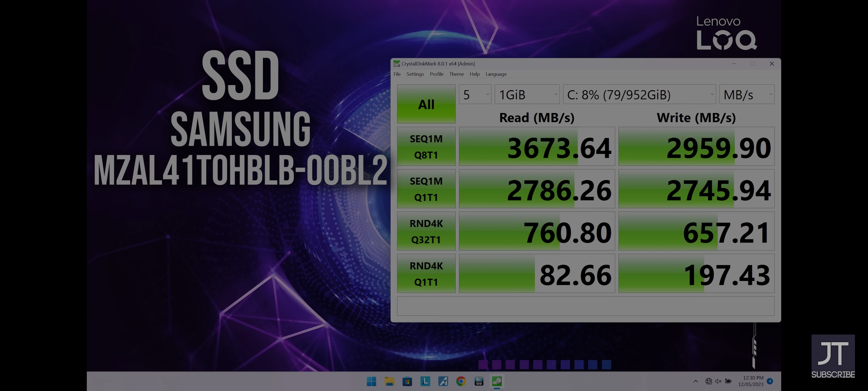Click the network globe tray icon
This screenshot has height=391, width=868.
[x=709, y=381]
